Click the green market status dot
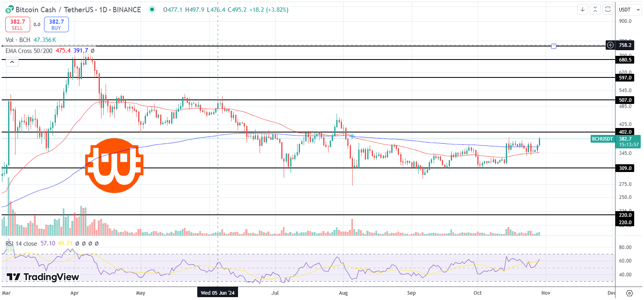The height and width of the screenshot is (300, 644). point(152,9)
